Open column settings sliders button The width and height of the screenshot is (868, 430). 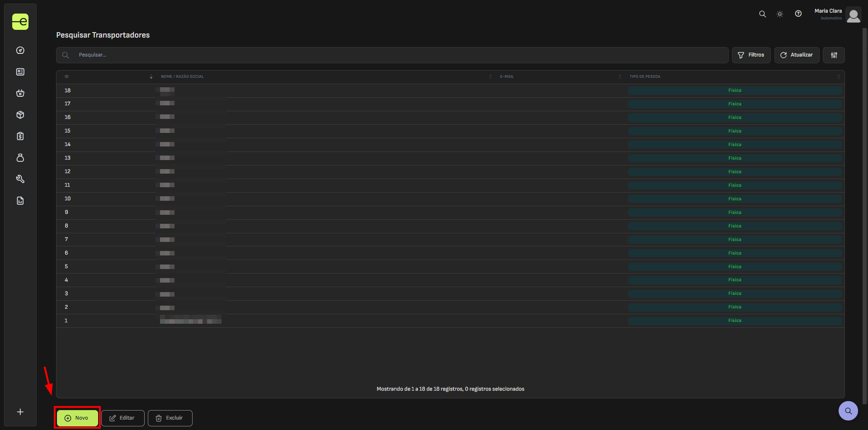834,55
